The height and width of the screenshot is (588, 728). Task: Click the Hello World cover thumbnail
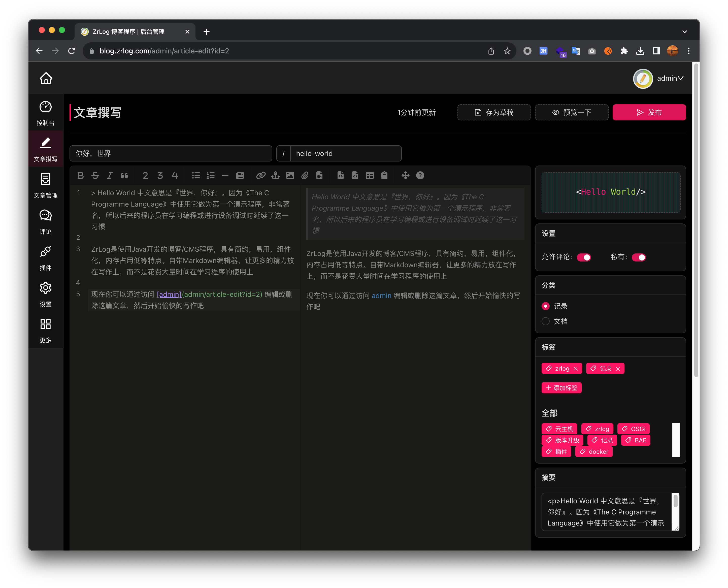click(611, 192)
